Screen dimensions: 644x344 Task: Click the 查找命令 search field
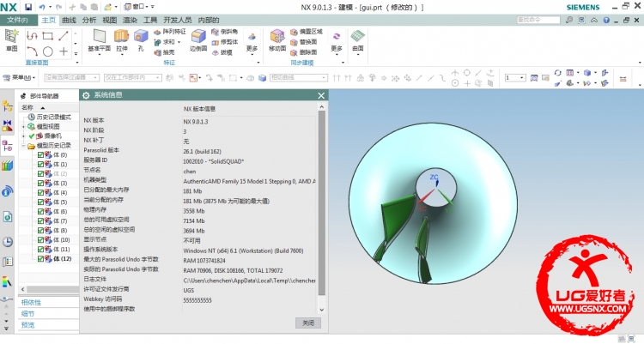pos(538,20)
